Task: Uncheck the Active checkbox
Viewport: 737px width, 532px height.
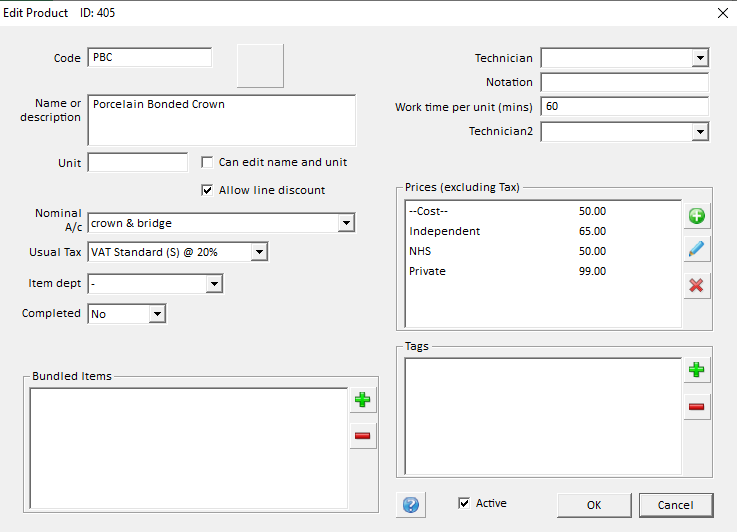Action: 464,503
